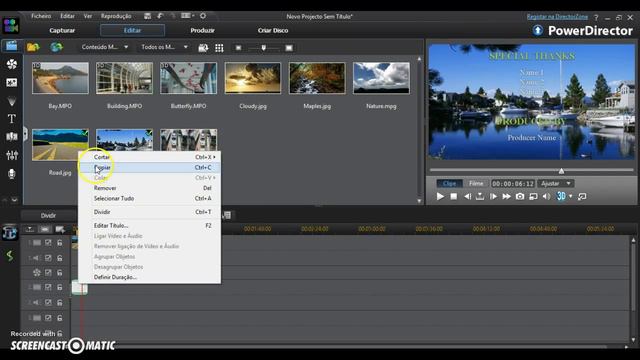Click the library detect scenes icon

point(203,48)
